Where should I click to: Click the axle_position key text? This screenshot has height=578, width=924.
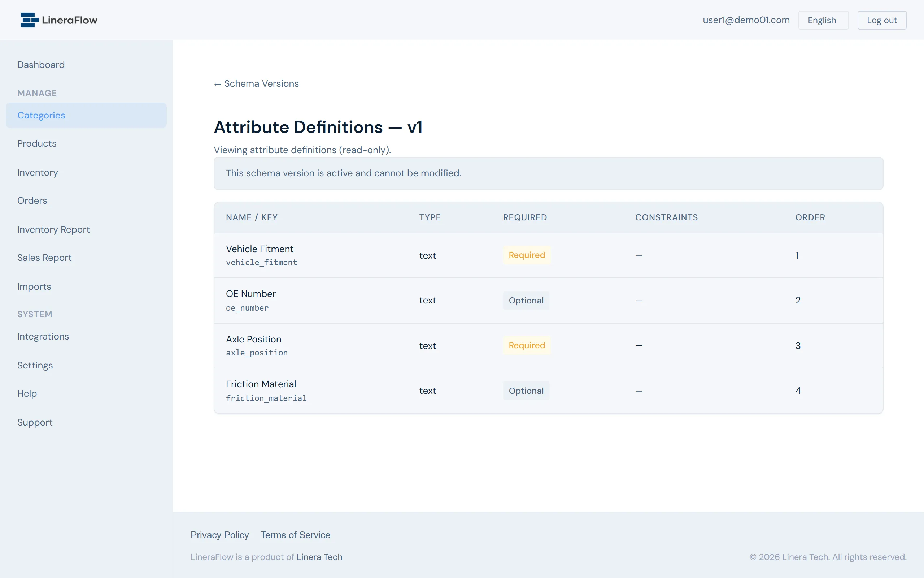click(257, 353)
